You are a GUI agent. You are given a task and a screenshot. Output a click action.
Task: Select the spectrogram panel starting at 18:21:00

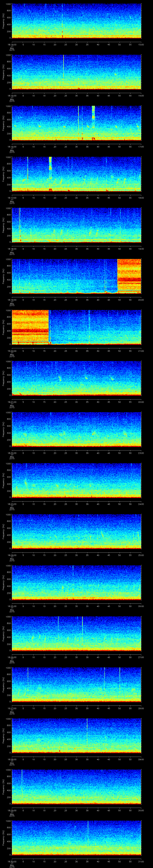point(76,378)
